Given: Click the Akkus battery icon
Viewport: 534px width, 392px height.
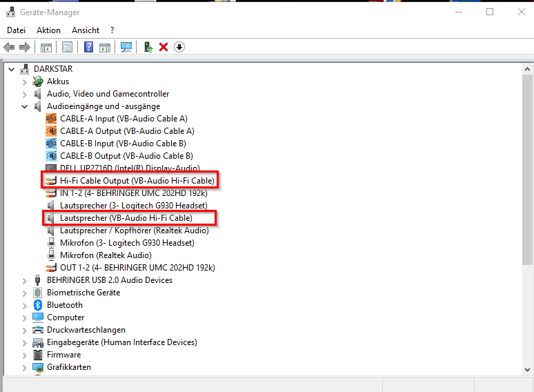Looking at the screenshot, I should point(38,81).
